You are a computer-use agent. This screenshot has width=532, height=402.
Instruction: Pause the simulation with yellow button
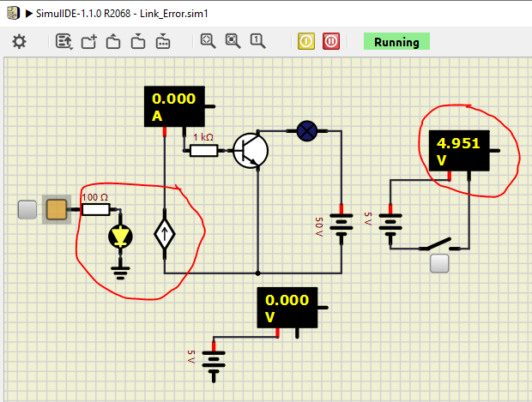(306, 41)
